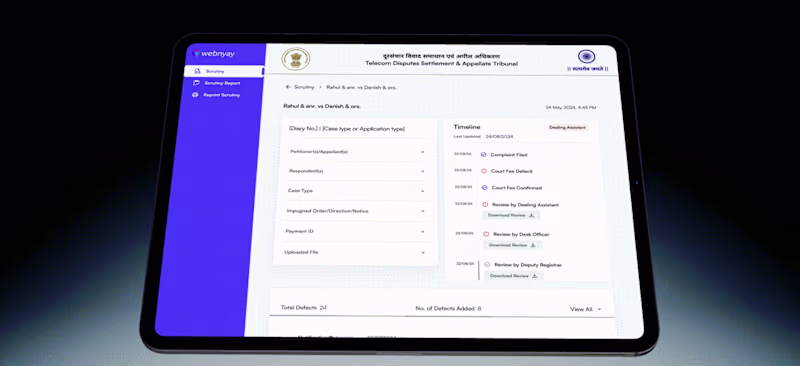Click the Telecom Disputes Settlement & Appellate Tribunal title
The image size is (800, 366).
point(441,64)
